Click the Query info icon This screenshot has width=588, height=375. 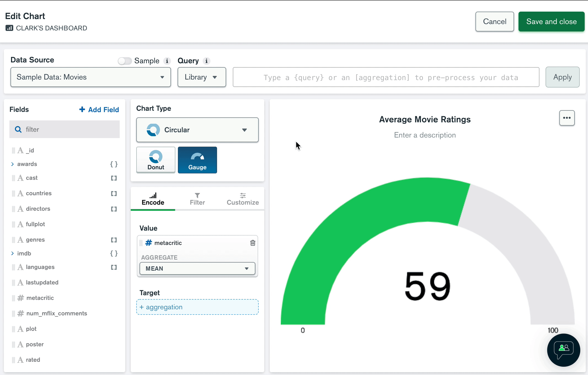[206, 61]
